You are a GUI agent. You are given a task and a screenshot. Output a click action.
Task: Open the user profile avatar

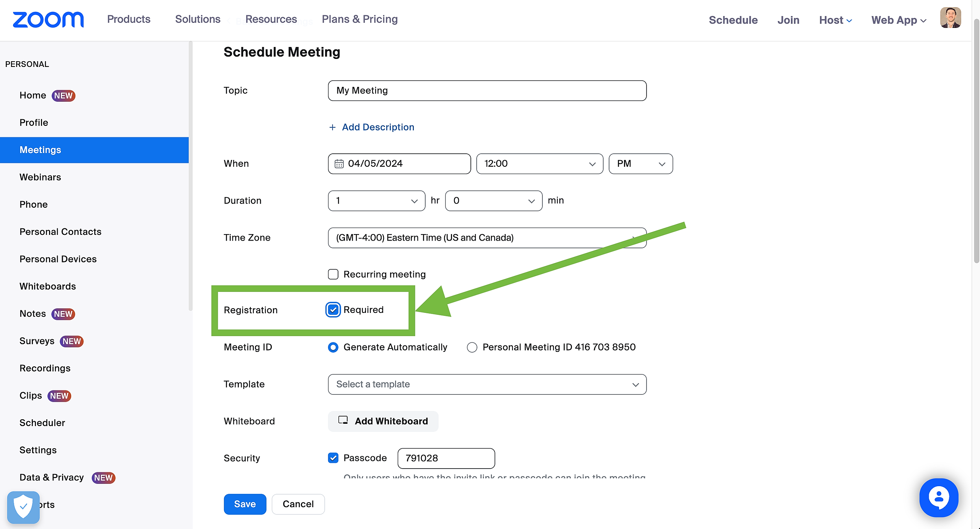950,18
